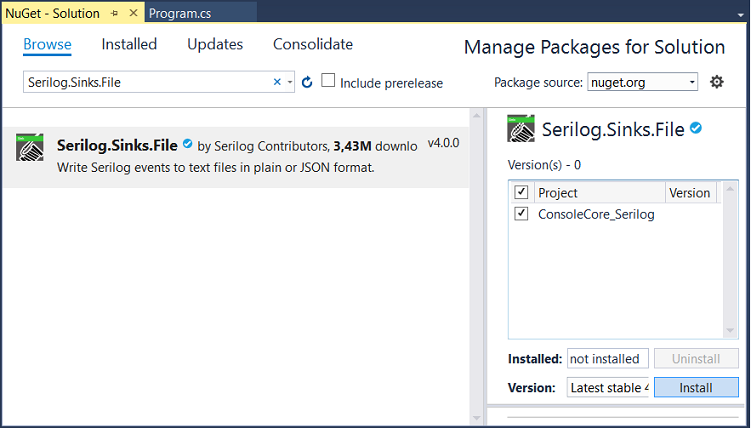751x428 pixels.
Task: Open the Version 'Latest stable' dropdown
Action: (608, 387)
